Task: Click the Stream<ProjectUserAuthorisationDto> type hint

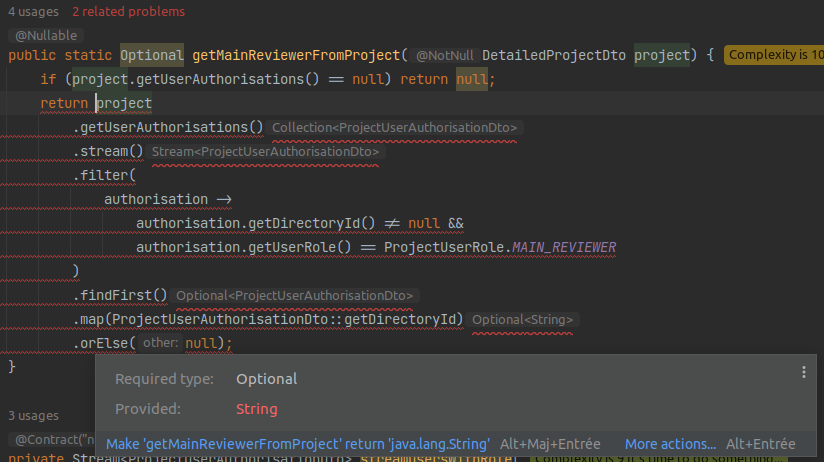Action: tap(265, 152)
